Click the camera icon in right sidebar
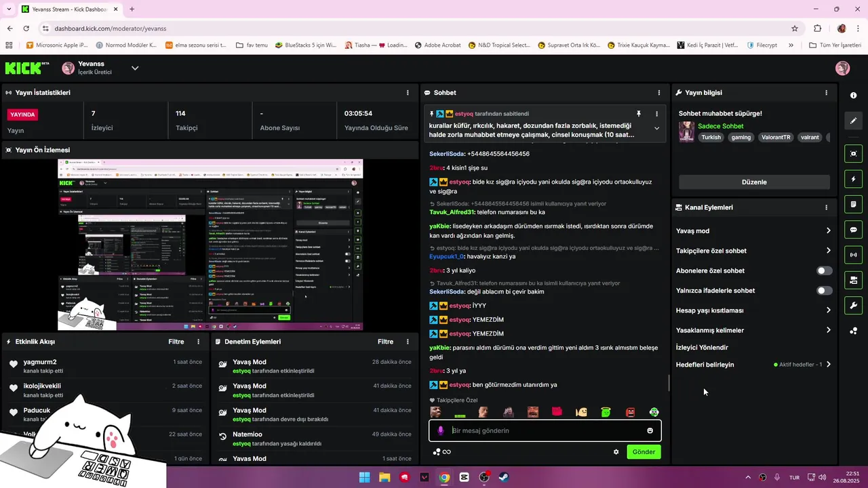Image resolution: width=868 pixels, height=488 pixels. click(x=853, y=280)
